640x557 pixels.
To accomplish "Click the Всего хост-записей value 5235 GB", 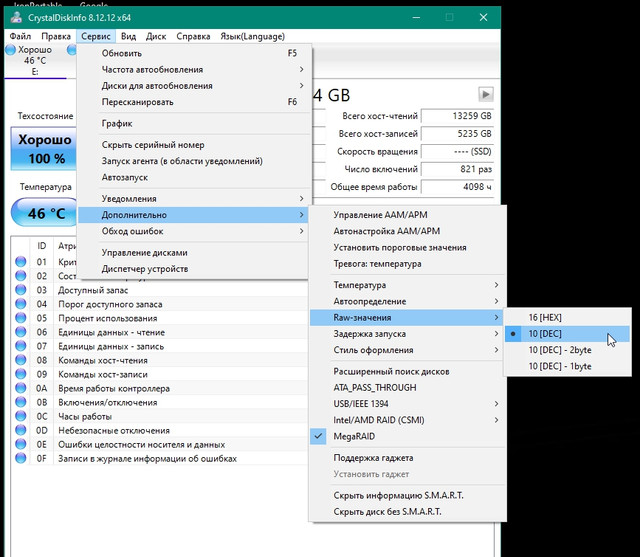I will [x=457, y=134].
